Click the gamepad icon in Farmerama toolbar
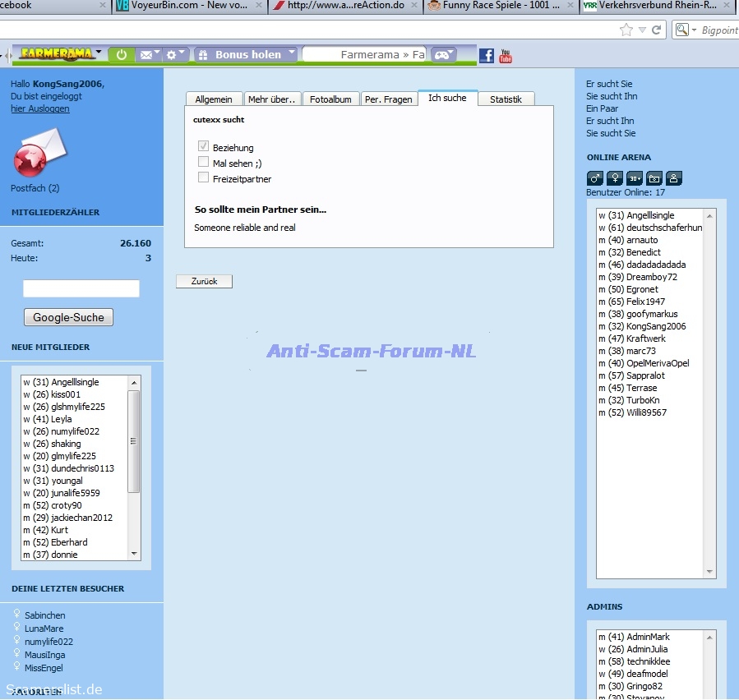 [x=443, y=55]
